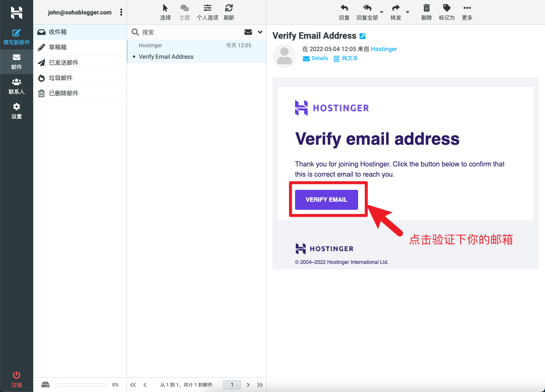The image size is (545, 392).
Task: Click the VERIFY EMAIL button
Action: (x=327, y=200)
